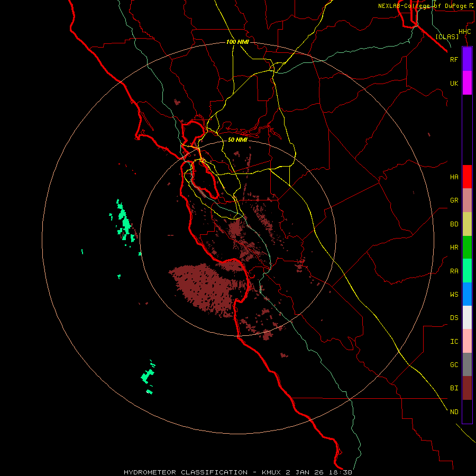This screenshot has height=476, width=476.
Task: Click the southern green rain echo cluster
Action: pyautogui.click(x=148, y=377)
